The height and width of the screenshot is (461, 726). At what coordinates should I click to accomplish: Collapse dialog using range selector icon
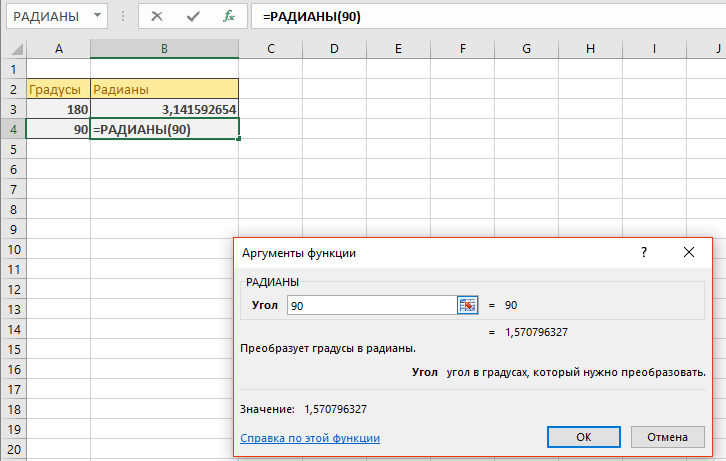[467, 305]
